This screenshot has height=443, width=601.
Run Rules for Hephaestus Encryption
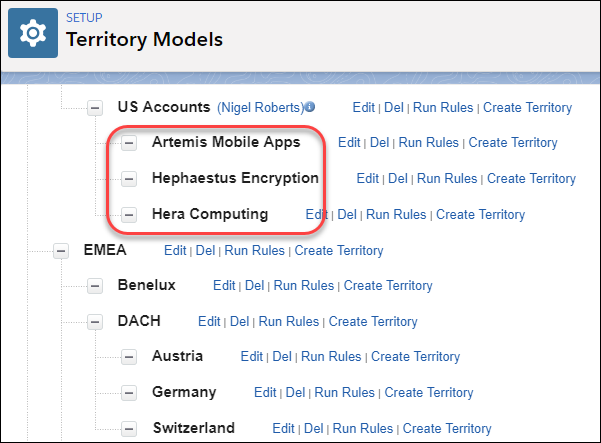point(447,179)
